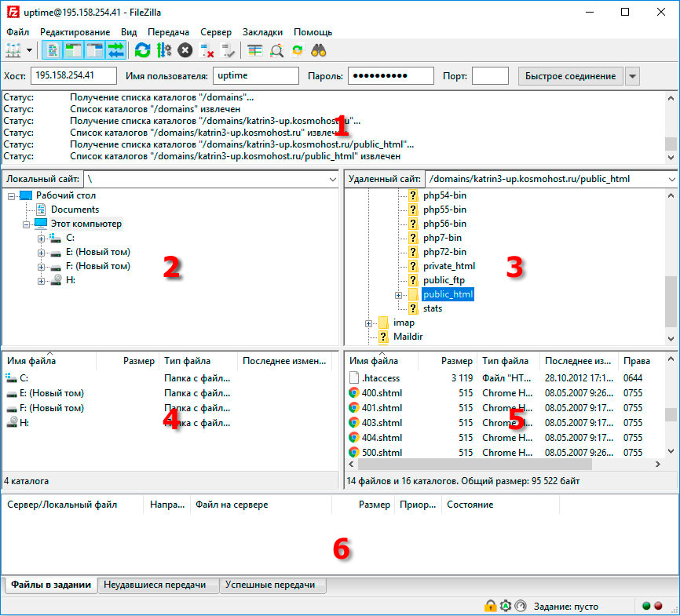Screen dimensions: 680x616
Task: Expand the F: (Новый том) node
Action: (x=41, y=267)
